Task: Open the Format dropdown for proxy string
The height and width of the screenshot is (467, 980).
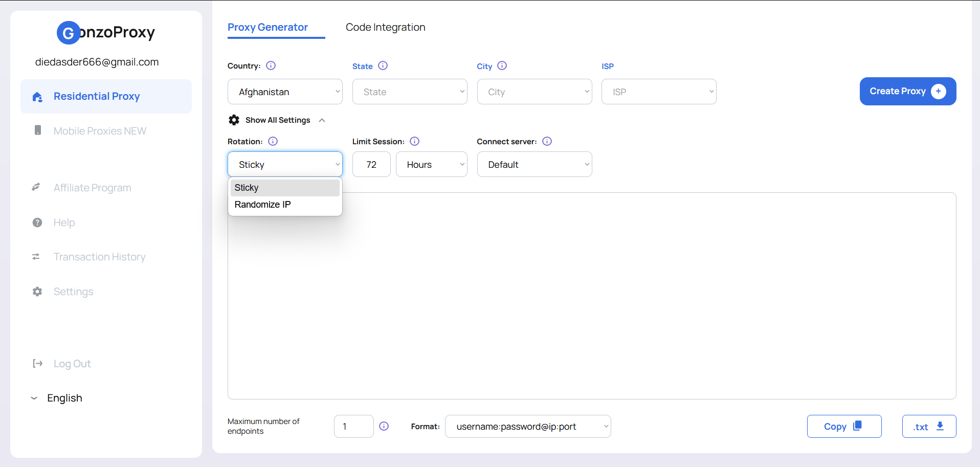Action: (x=527, y=427)
